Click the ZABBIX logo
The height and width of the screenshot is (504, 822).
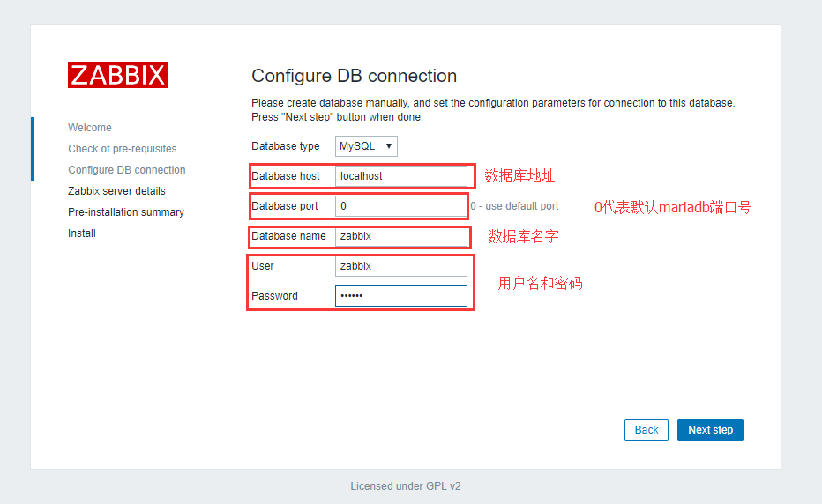point(118,75)
